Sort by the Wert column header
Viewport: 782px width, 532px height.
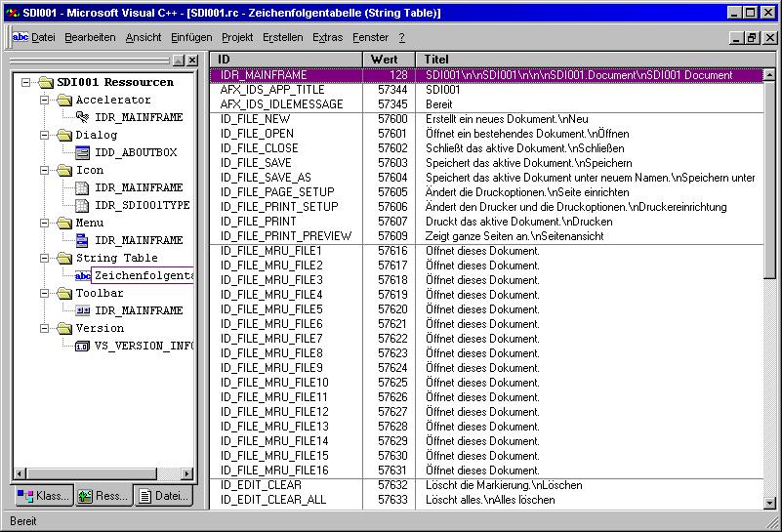[x=389, y=60]
